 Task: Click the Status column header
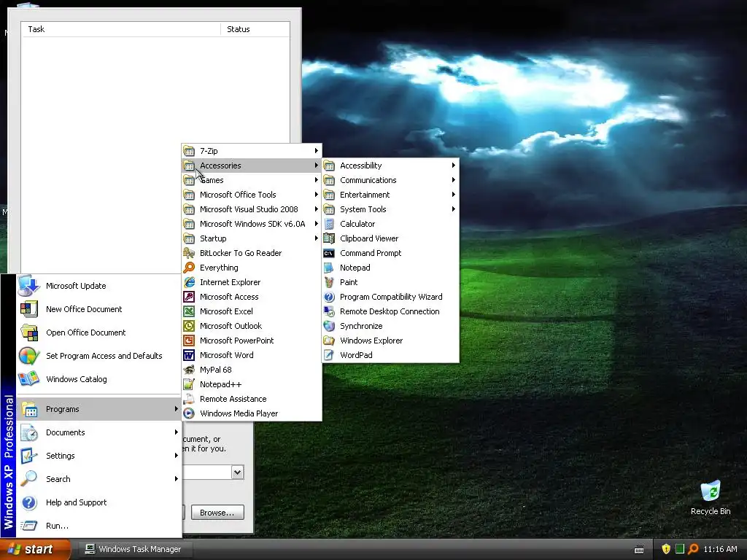pos(255,29)
